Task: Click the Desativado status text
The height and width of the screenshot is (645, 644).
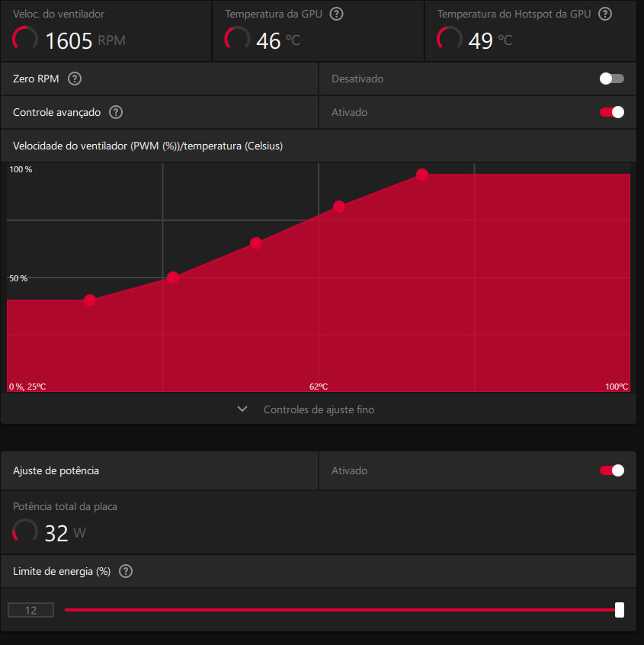Action: click(x=357, y=79)
